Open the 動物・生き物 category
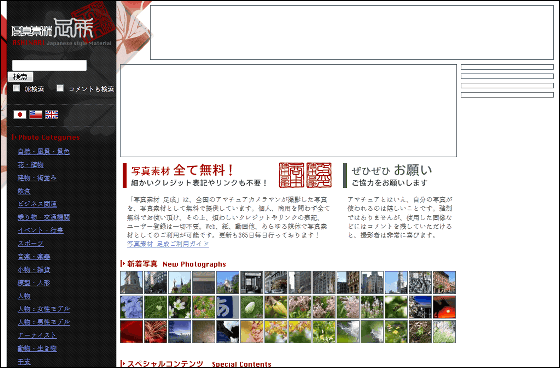 click(x=37, y=348)
